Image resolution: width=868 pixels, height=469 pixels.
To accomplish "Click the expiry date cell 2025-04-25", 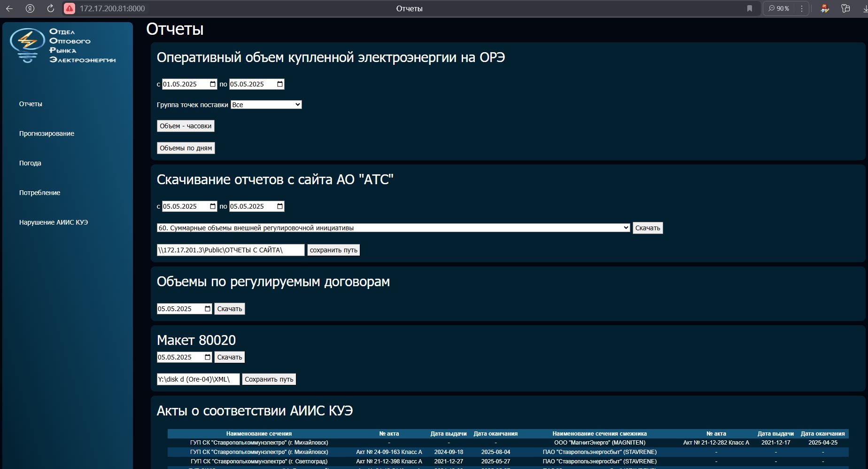I will pyautogui.click(x=823, y=443).
